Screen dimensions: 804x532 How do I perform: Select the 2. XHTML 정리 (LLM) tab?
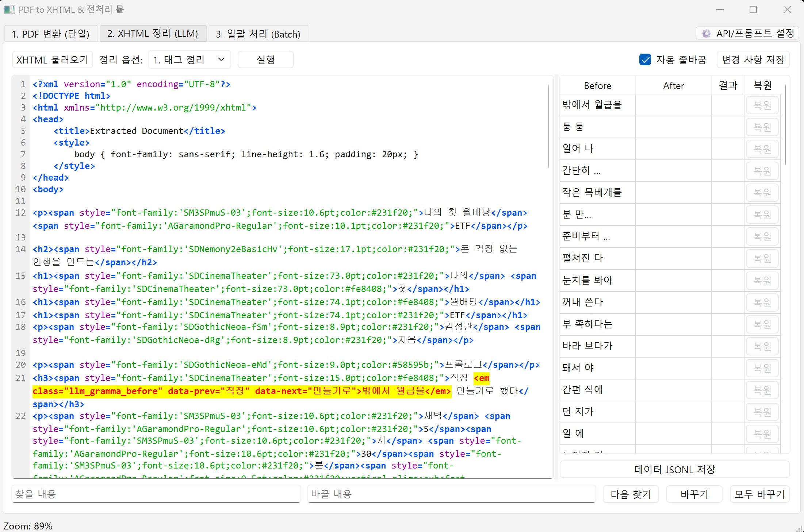tap(153, 34)
